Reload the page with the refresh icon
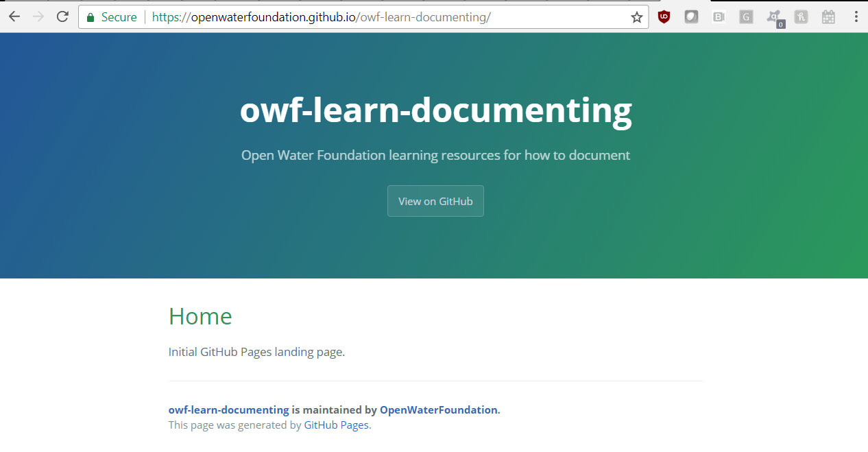 62,17
